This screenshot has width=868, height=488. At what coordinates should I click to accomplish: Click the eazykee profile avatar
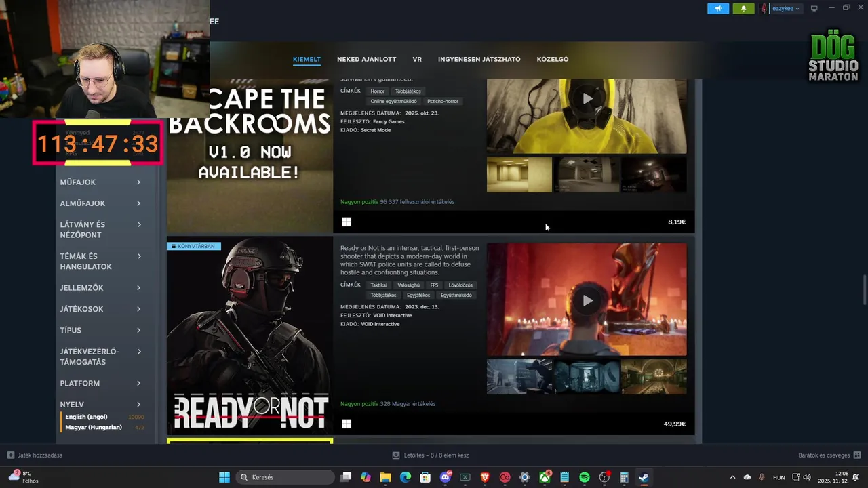click(x=764, y=8)
